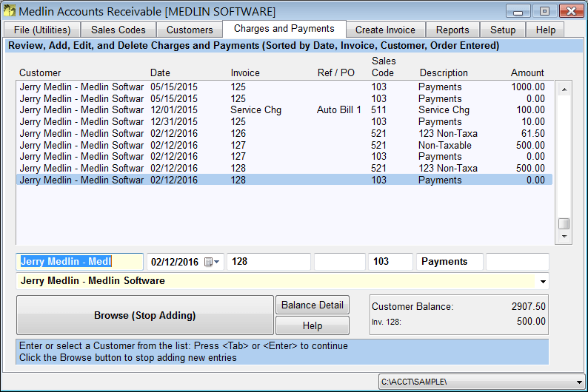The width and height of the screenshot is (588, 392).
Task: Select the invoice 127 Payments 0.00 row
Action: [284, 157]
